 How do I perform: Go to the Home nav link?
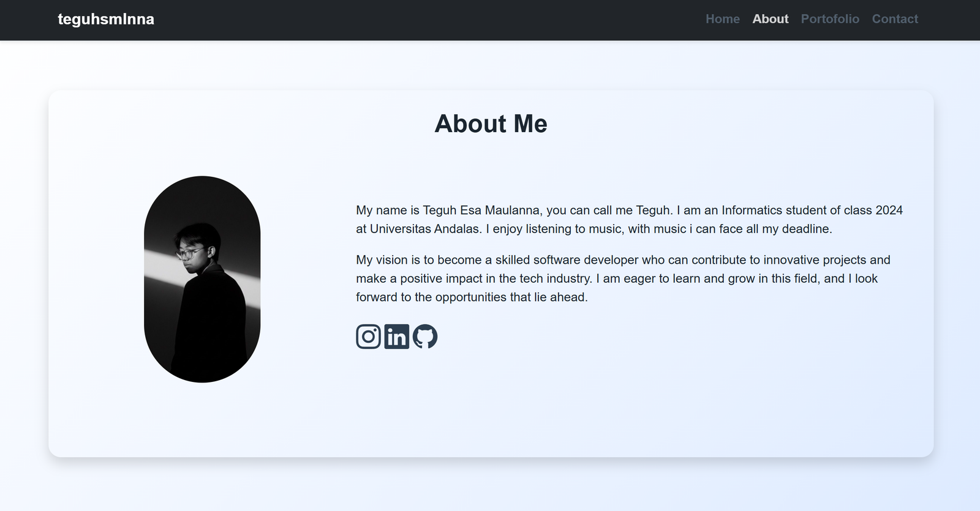point(723,19)
